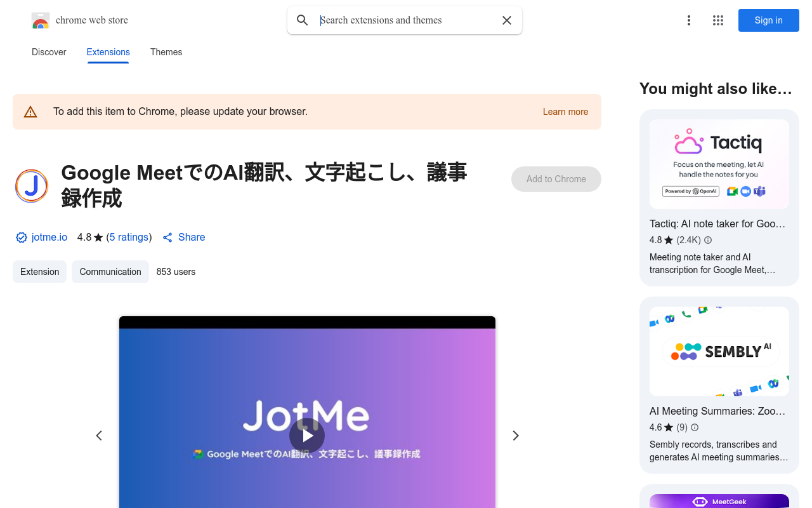Open AI Meeting Summaries: Zoo… title
The image size is (812, 508).
[717, 411]
